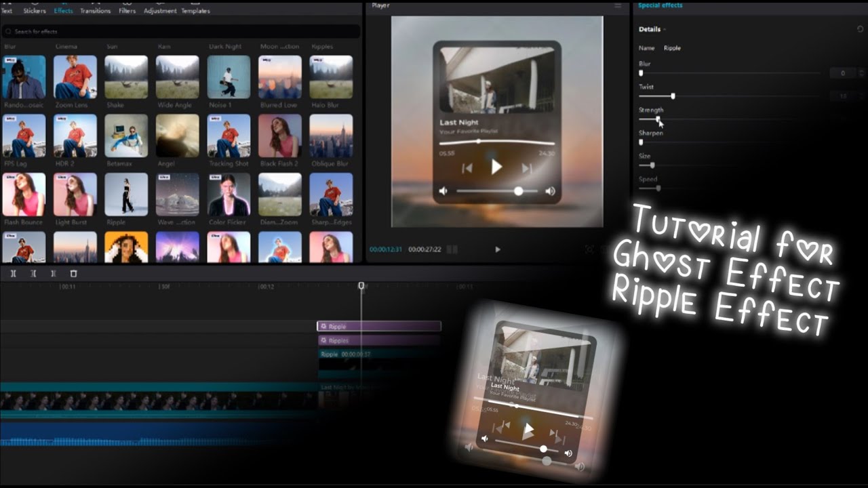Adjust the Speed slider

[x=730, y=188]
